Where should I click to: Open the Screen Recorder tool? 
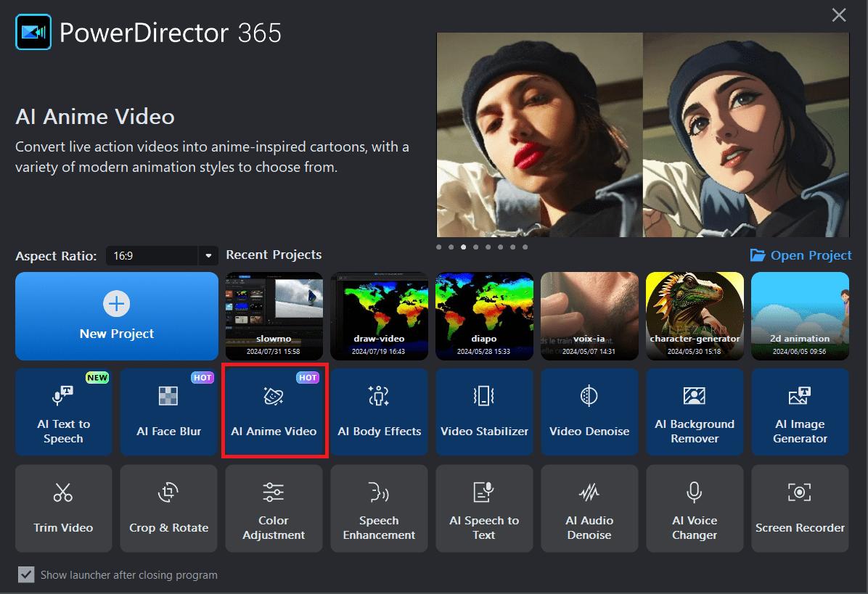click(800, 508)
